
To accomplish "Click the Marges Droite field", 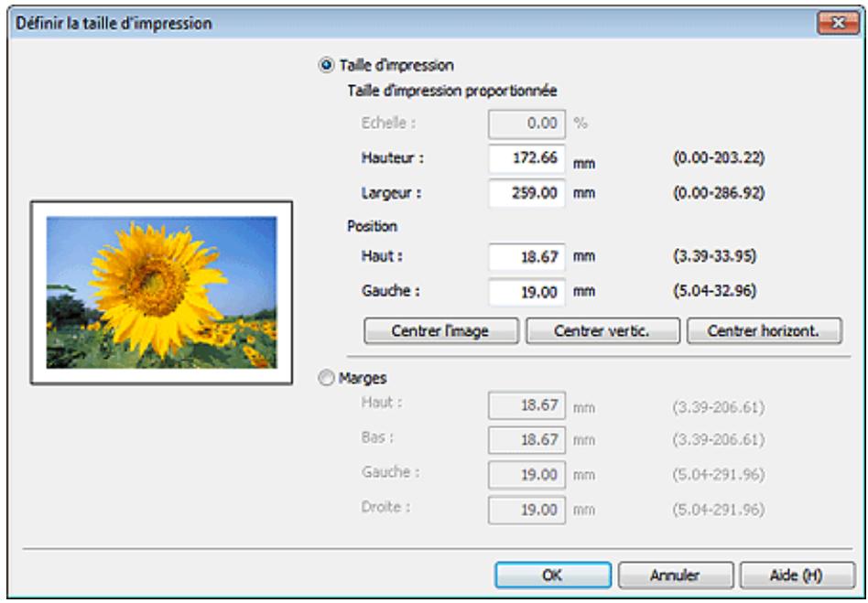I will pyautogui.click(x=527, y=510).
